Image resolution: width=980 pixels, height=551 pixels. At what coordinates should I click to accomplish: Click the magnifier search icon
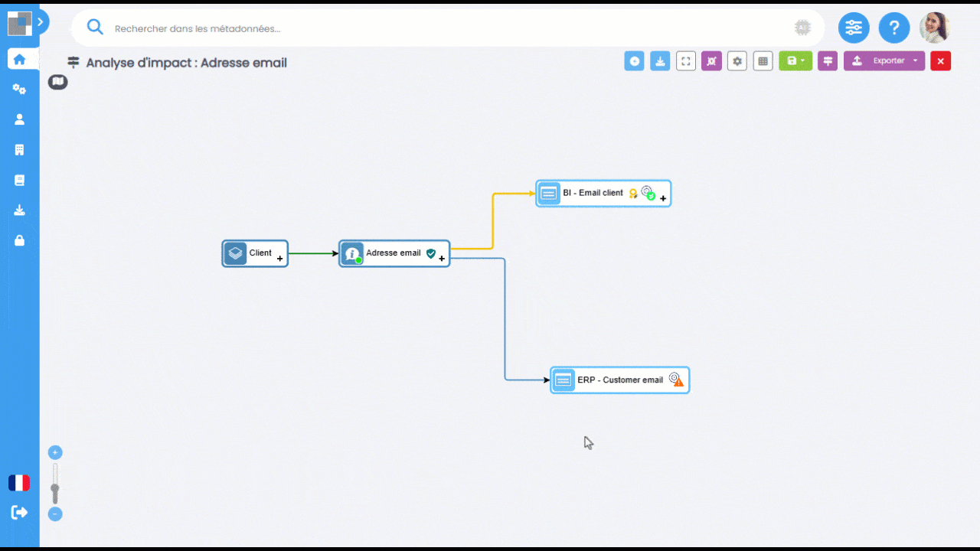point(95,28)
